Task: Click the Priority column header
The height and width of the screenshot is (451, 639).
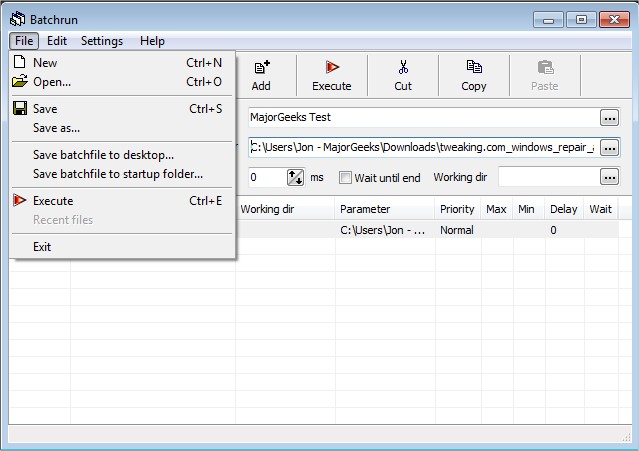Action: [x=458, y=209]
